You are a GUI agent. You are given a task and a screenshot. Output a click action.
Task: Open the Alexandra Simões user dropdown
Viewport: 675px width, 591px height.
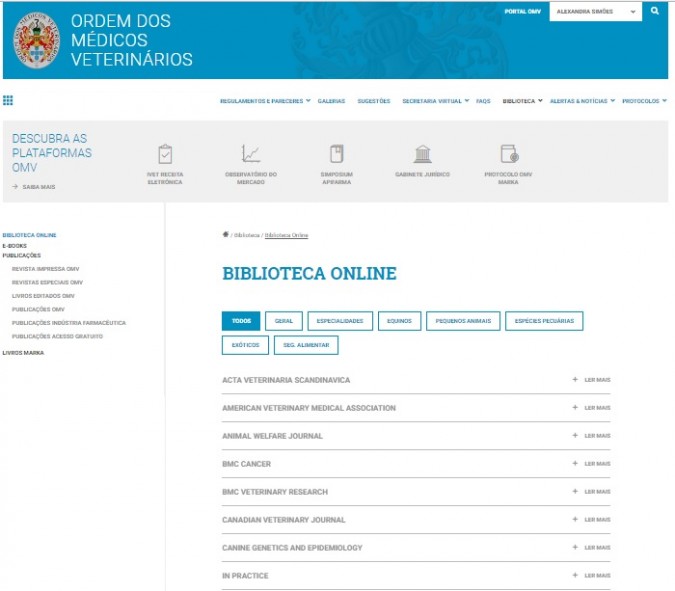[595, 12]
